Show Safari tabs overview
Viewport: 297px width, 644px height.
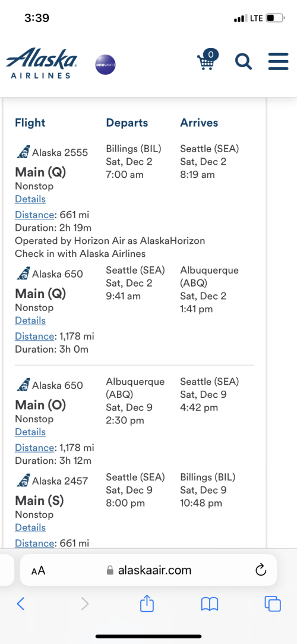tap(273, 604)
